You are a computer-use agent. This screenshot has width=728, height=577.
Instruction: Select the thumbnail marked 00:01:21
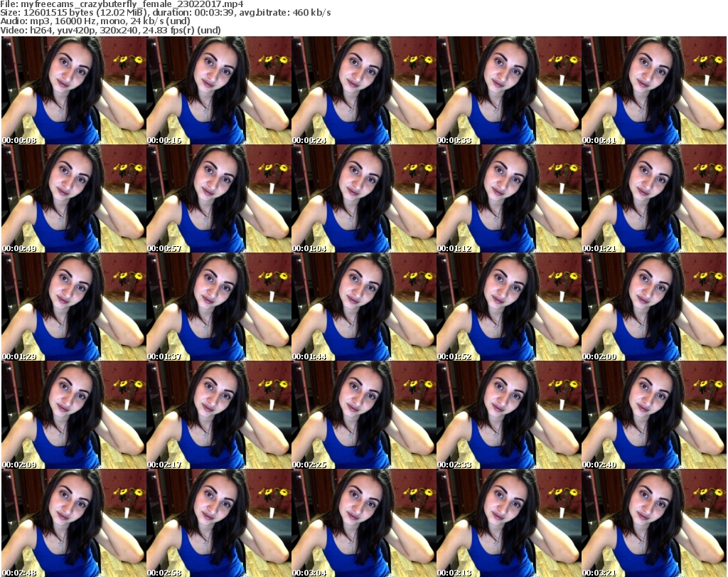(x=654, y=198)
